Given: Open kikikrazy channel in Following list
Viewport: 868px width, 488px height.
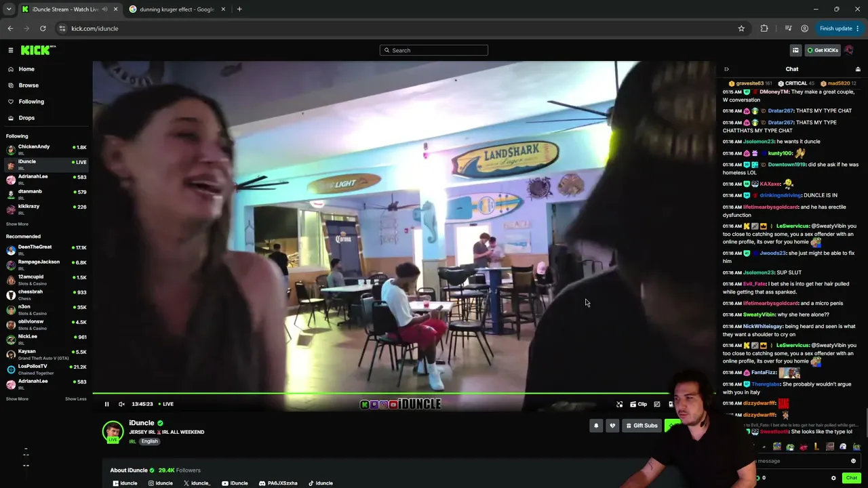Looking at the screenshot, I should tap(46, 209).
